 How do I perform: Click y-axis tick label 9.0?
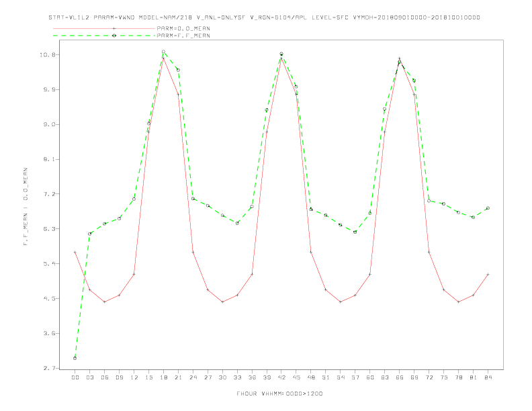point(49,124)
